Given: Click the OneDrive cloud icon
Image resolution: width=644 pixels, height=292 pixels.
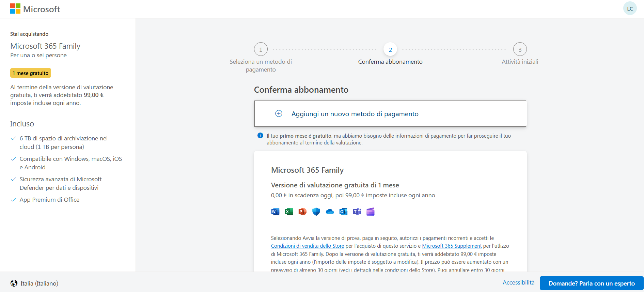Looking at the screenshot, I should tap(330, 212).
